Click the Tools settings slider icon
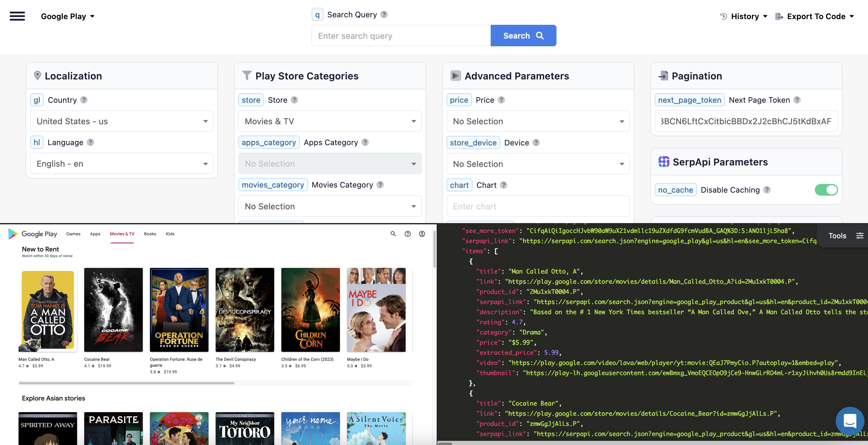Viewport: 868px width, 445px height. (860, 235)
